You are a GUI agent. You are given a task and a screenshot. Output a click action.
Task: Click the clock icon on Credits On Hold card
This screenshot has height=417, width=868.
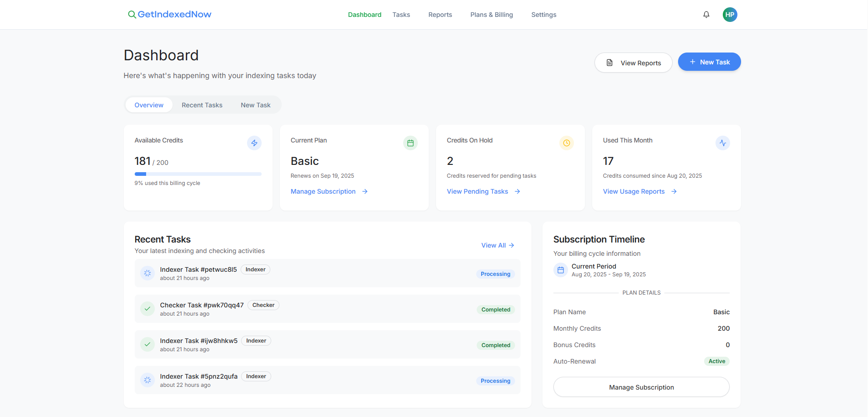pos(566,143)
